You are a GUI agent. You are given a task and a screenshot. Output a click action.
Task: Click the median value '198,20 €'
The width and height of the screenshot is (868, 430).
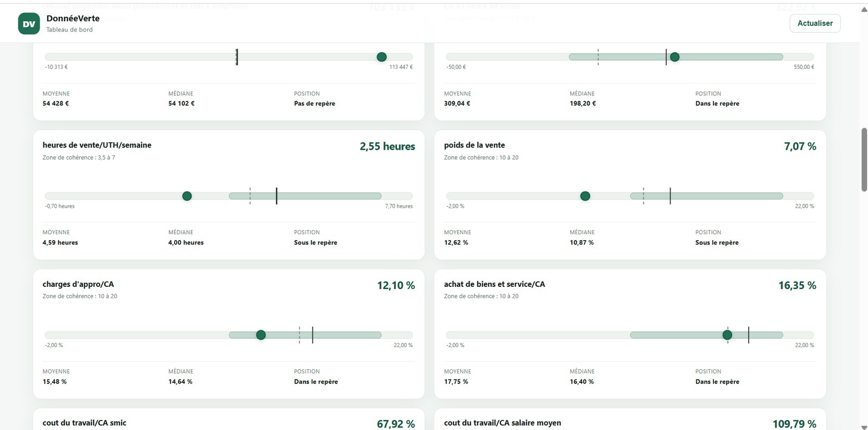[x=583, y=104]
